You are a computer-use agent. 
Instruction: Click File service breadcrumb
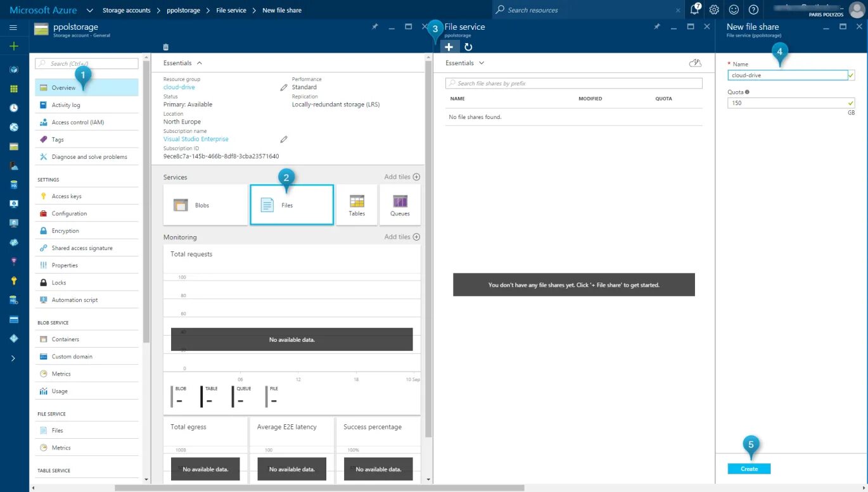[231, 10]
